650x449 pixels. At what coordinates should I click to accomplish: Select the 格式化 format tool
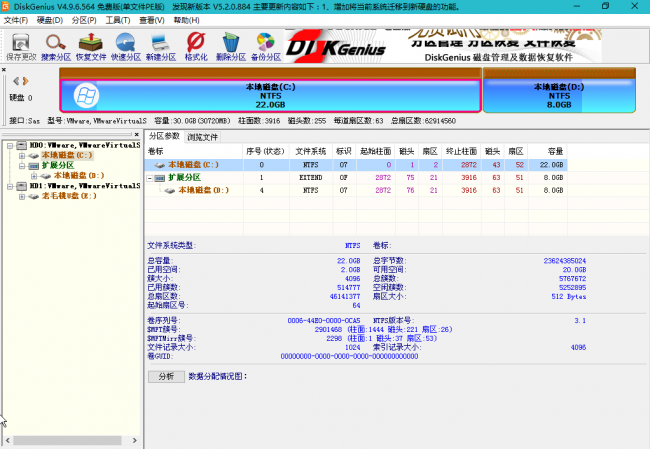pyautogui.click(x=196, y=47)
